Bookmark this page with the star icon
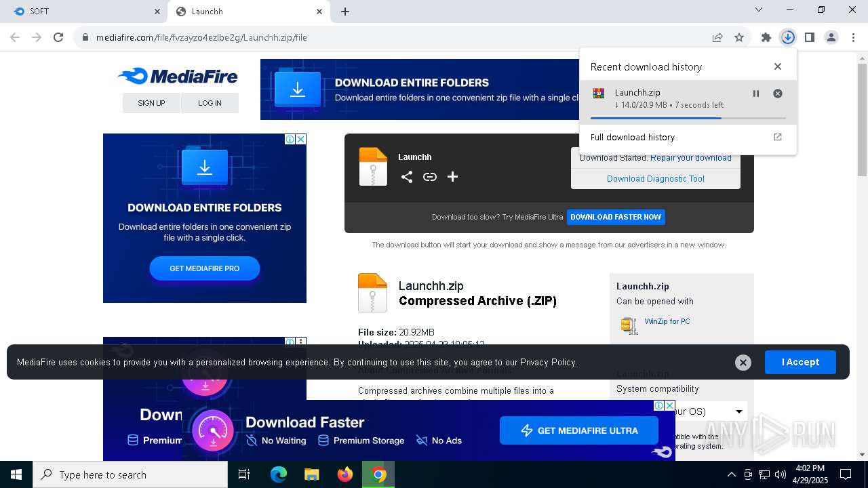 click(739, 37)
